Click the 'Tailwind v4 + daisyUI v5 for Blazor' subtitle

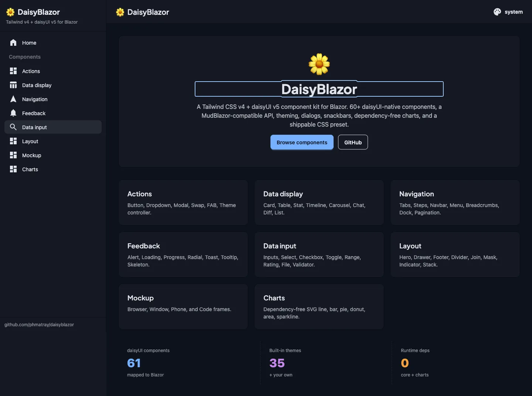42,22
